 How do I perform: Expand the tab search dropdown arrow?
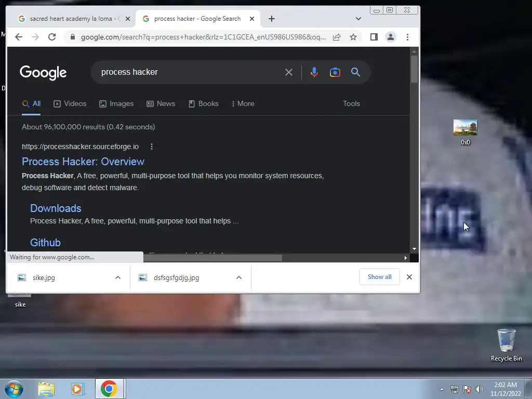pyautogui.click(x=358, y=19)
